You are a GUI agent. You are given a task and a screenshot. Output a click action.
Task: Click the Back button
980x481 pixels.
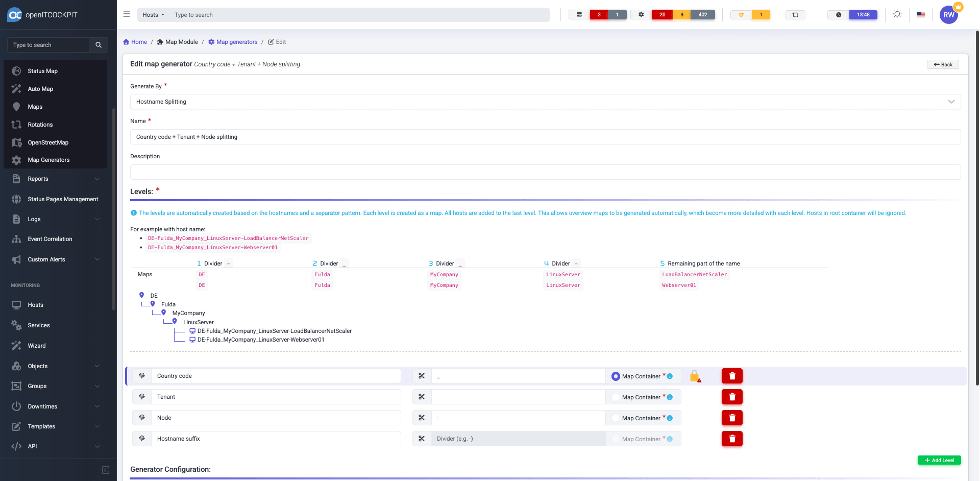pyautogui.click(x=942, y=64)
